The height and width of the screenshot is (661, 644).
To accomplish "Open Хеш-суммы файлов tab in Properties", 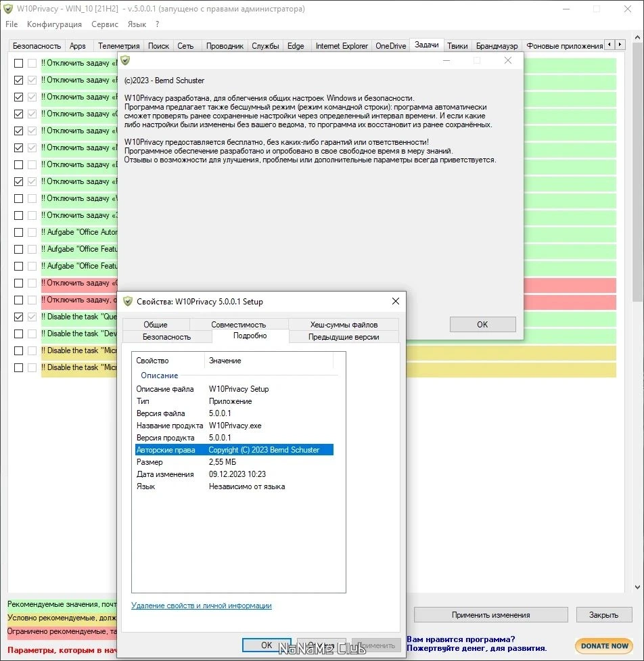I will [x=344, y=325].
